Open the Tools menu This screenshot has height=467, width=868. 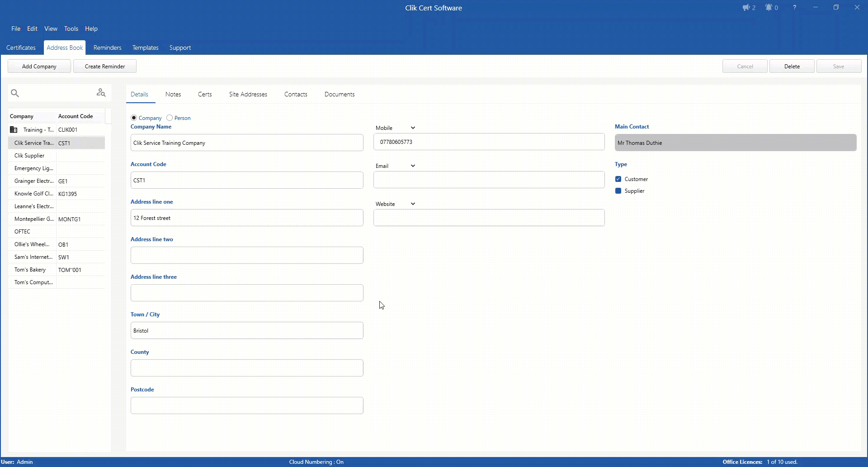(x=71, y=29)
